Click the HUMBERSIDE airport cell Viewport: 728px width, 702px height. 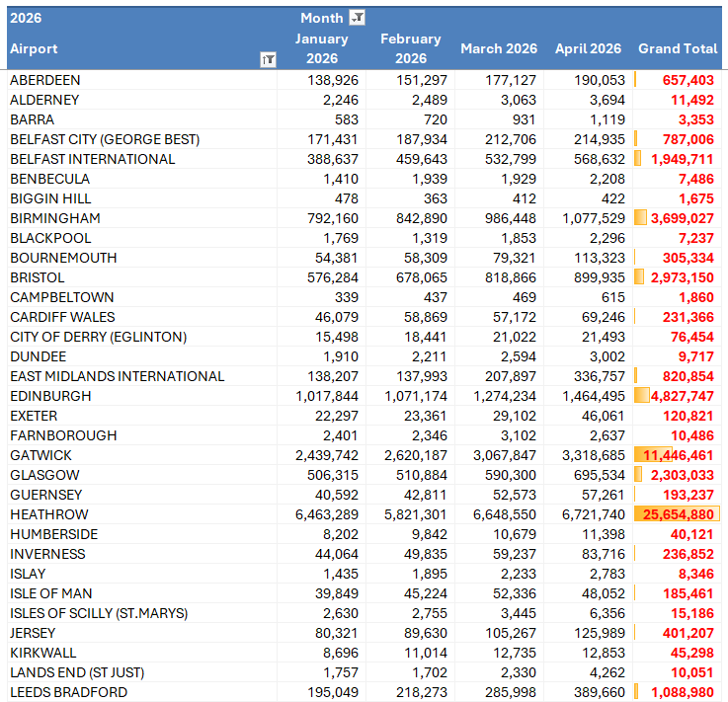54,534
